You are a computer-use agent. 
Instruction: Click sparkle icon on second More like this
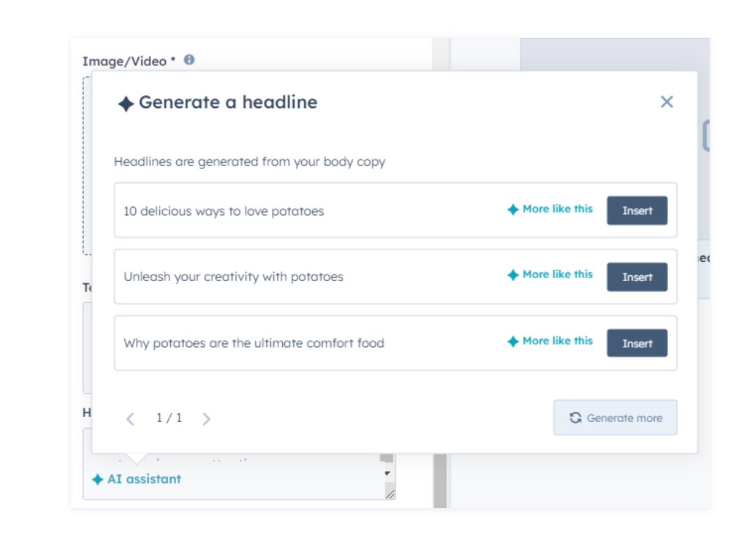click(x=513, y=275)
